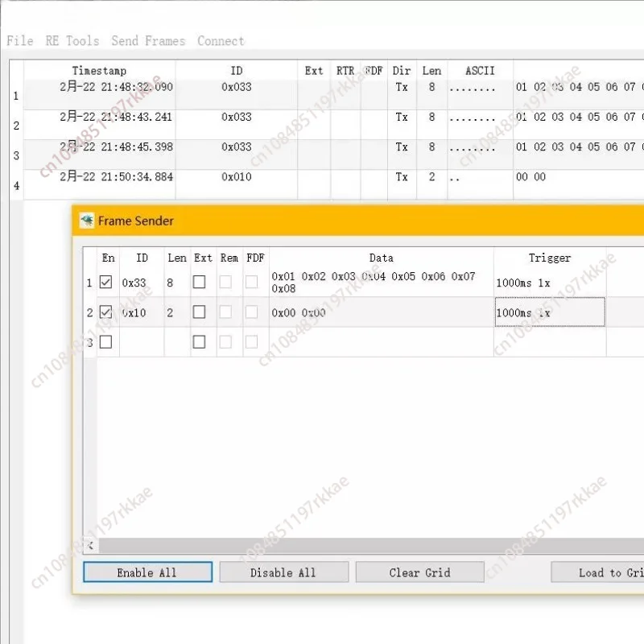Viewport: 644px width, 644px height.
Task: Click empty ID cell in row 3
Action: 142,341
